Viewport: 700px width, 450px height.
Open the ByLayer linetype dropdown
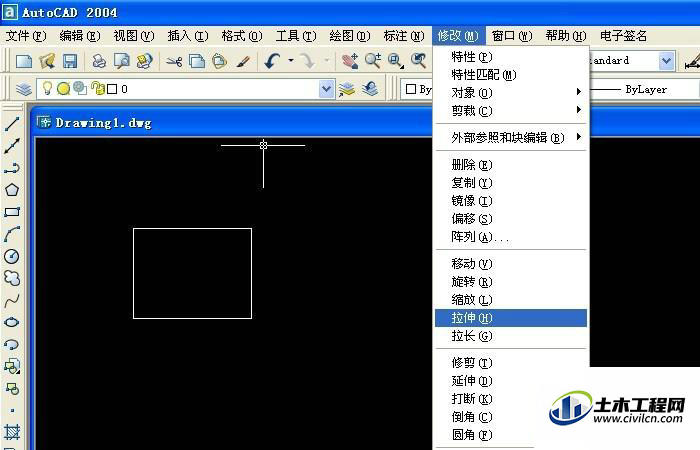tap(645, 89)
